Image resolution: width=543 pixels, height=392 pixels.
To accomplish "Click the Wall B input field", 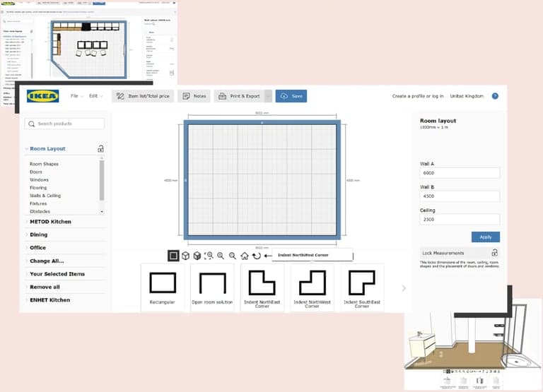I will [460, 196].
